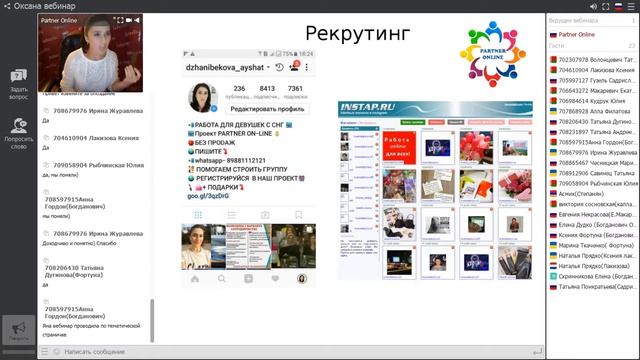This screenshot has width=640, height=360.
Task: Open the chat options list icon
Action: 44,351
